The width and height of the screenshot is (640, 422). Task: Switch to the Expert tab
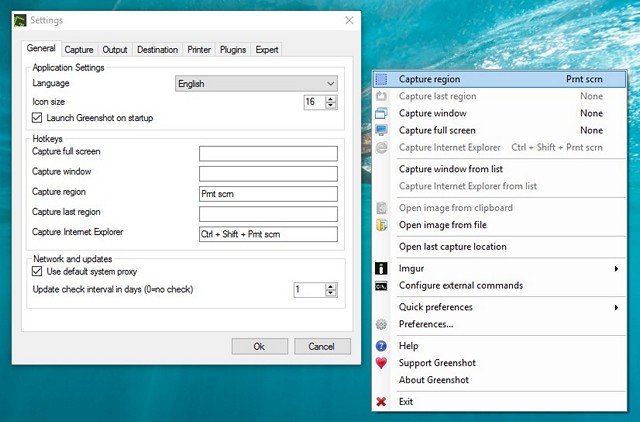point(267,50)
